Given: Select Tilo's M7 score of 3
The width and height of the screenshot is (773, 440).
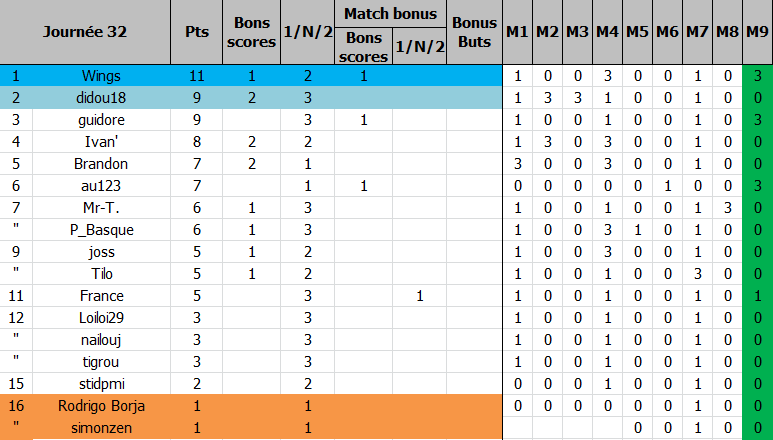Looking at the screenshot, I should (698, 273).
